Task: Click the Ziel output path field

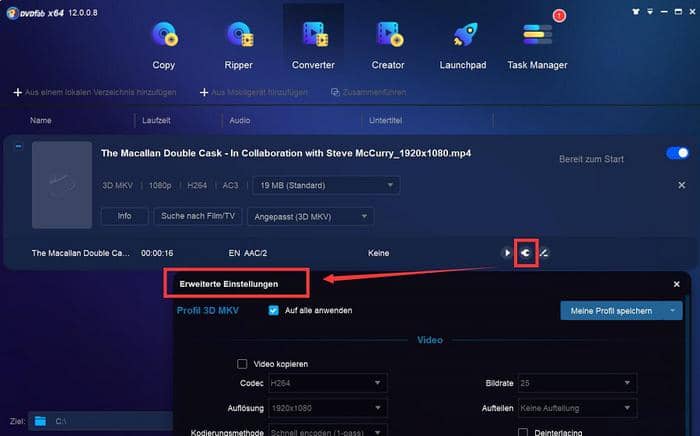Action: pyautogui.click(x=101, y=421)
